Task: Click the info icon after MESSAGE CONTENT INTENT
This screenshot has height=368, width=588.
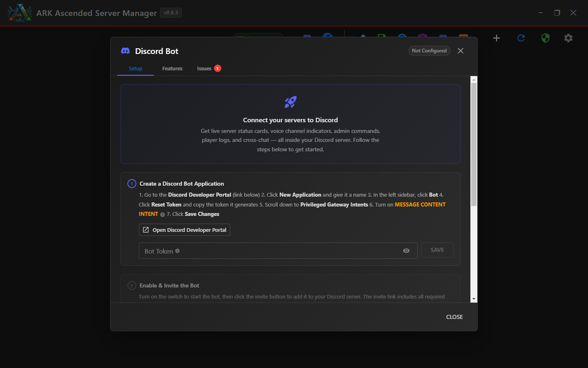Action: (x=163, y=215)
